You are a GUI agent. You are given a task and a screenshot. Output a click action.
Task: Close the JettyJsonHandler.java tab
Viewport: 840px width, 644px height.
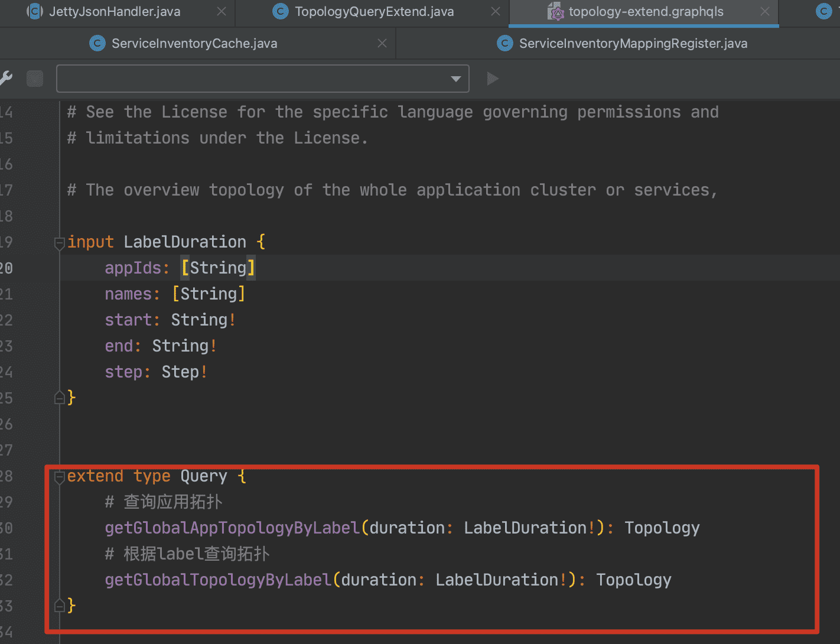click(222, 11)
